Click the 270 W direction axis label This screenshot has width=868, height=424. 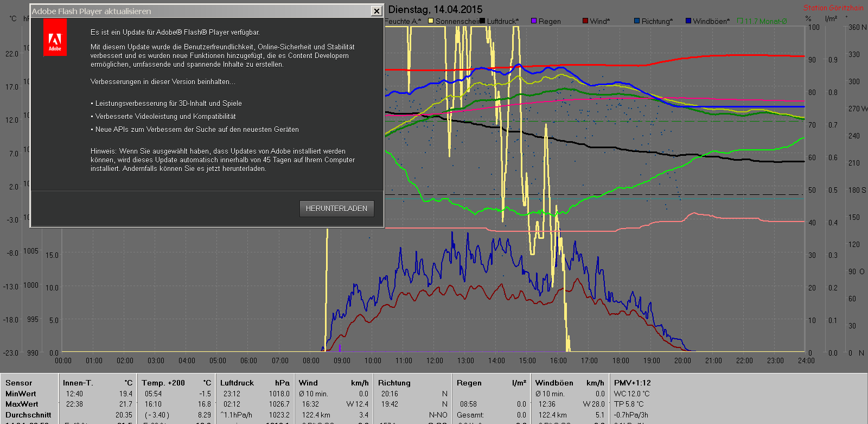click(858, 109)
